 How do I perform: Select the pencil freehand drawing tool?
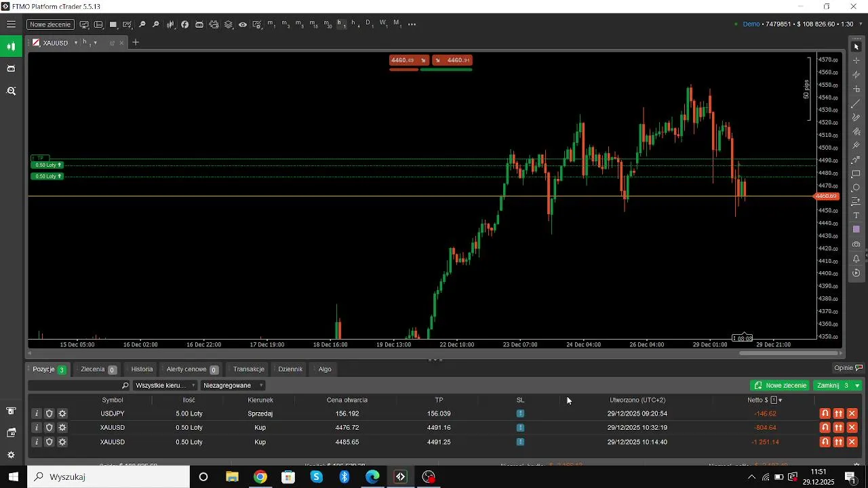tap(856, 117)
